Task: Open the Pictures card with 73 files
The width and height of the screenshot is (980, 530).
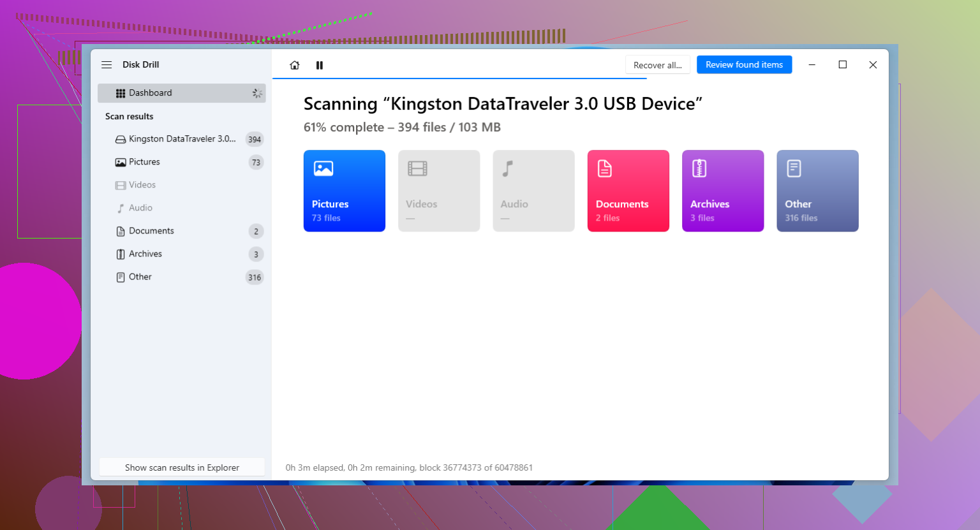Action: [x=345, y=191]
